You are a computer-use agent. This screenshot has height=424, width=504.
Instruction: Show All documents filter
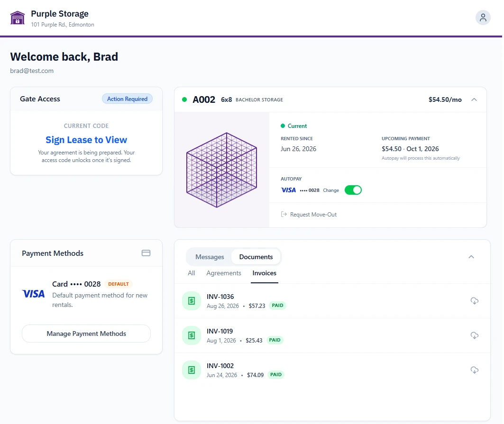tap(191, 273)
